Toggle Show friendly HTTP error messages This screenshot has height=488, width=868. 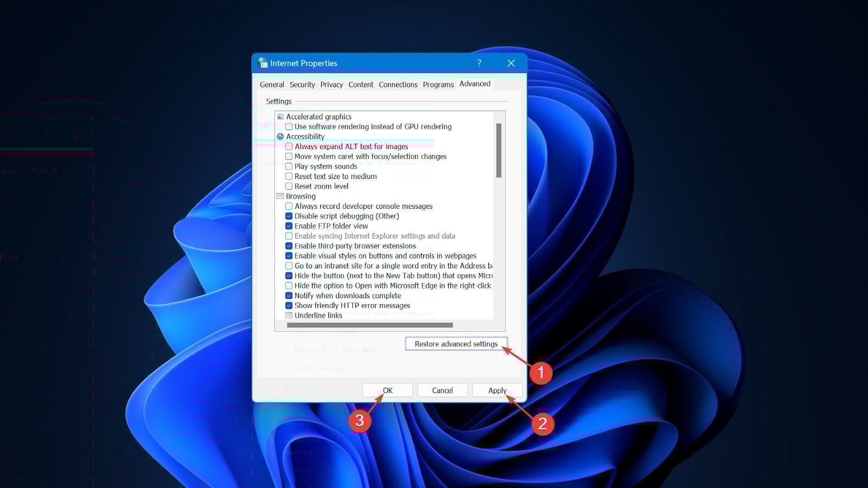pos(289,306)
